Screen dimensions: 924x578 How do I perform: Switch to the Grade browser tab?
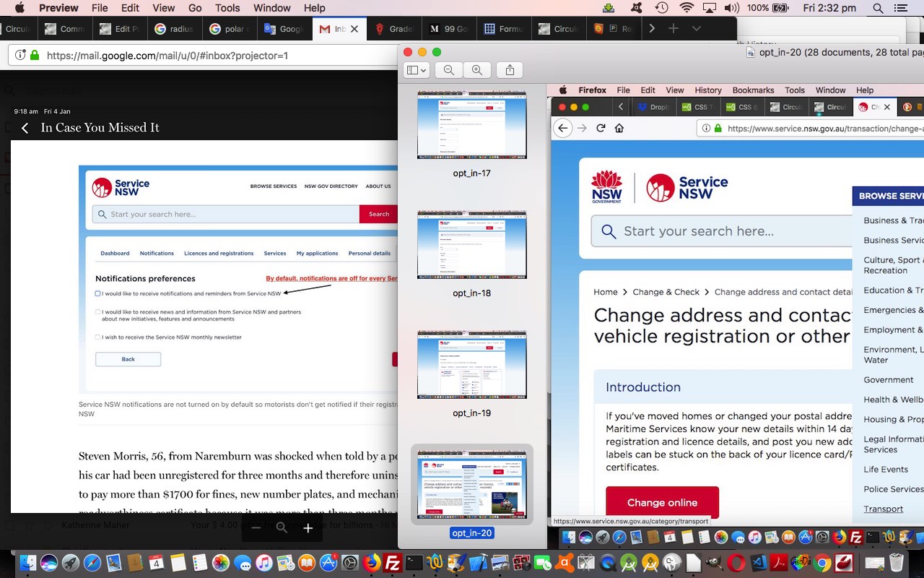(396, 29)
